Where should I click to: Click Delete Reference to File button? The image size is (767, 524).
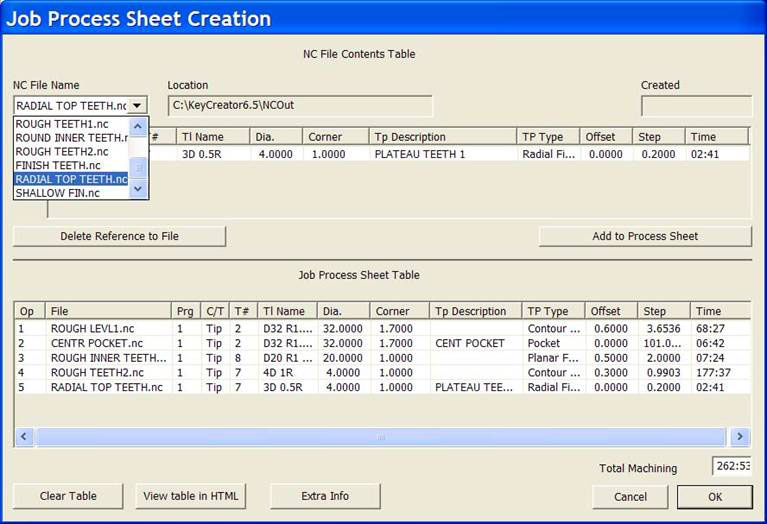coord(119,236)
